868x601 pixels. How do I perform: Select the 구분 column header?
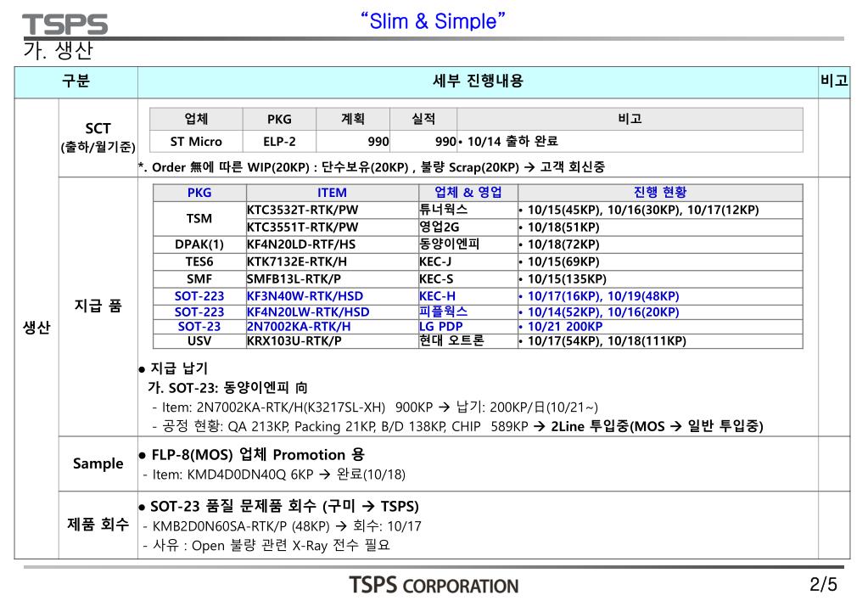[76, 82]
